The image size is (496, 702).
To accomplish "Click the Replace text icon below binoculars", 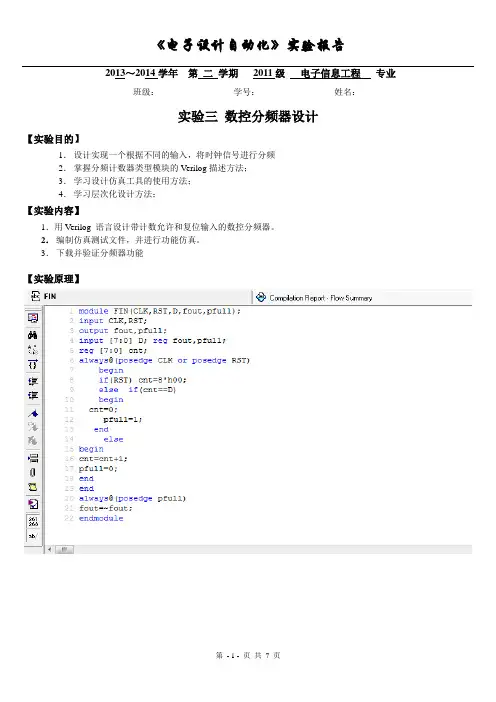I will 33,349.
